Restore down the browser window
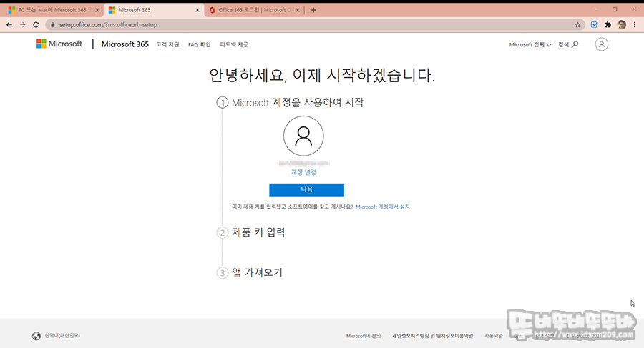 tap(615, 9)
